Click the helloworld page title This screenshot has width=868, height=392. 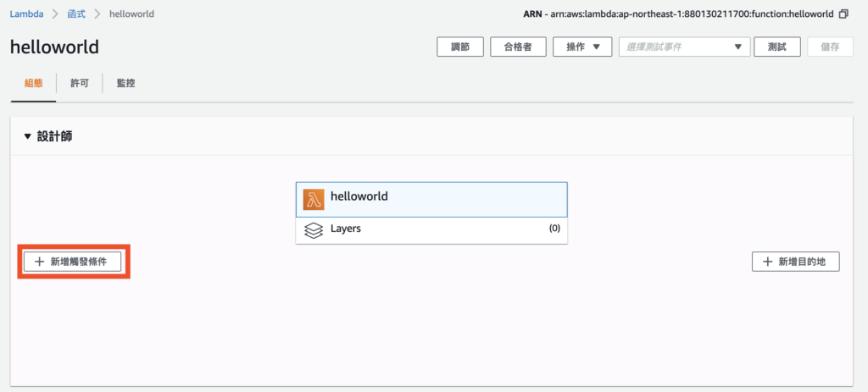pos(54,47)
